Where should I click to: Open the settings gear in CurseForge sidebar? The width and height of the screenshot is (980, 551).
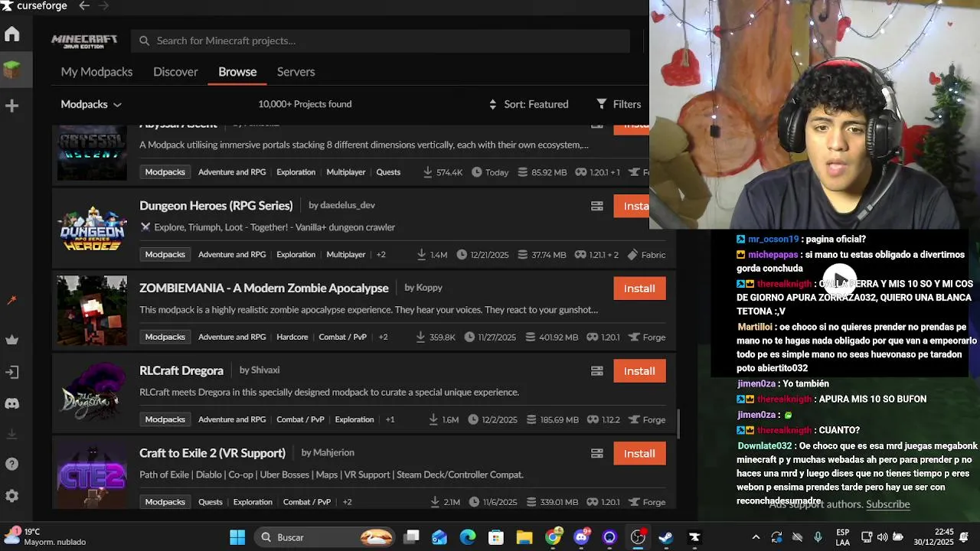11,496
